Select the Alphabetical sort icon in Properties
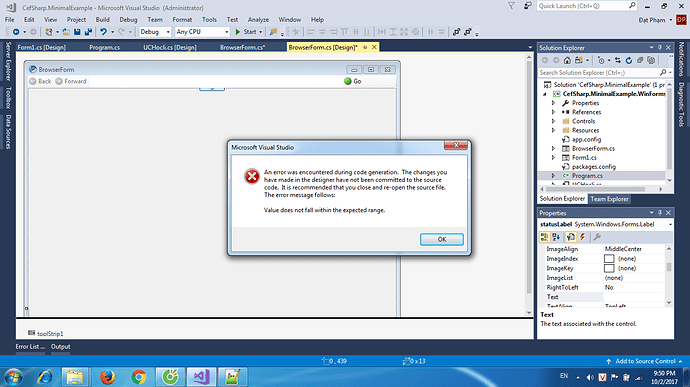 point(556,237)
